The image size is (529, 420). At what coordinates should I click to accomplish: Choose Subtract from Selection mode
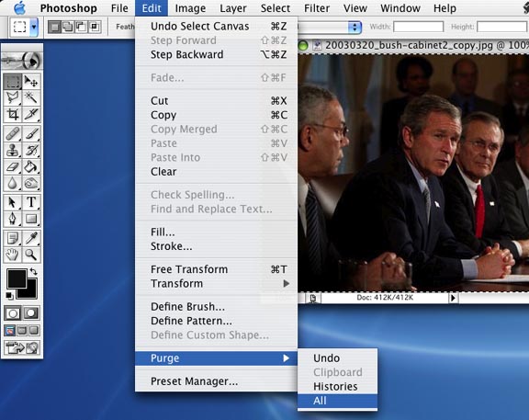81,27
